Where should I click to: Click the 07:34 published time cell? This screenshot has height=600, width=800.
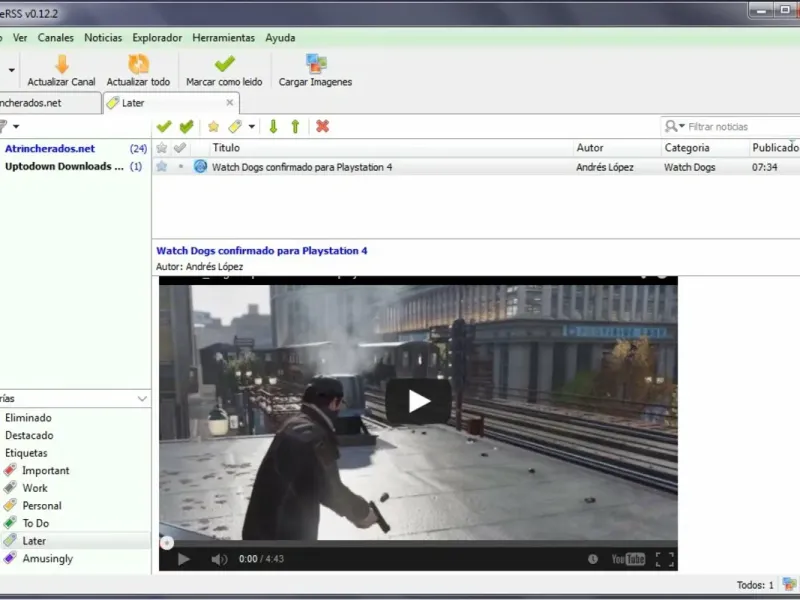[764, 167]
